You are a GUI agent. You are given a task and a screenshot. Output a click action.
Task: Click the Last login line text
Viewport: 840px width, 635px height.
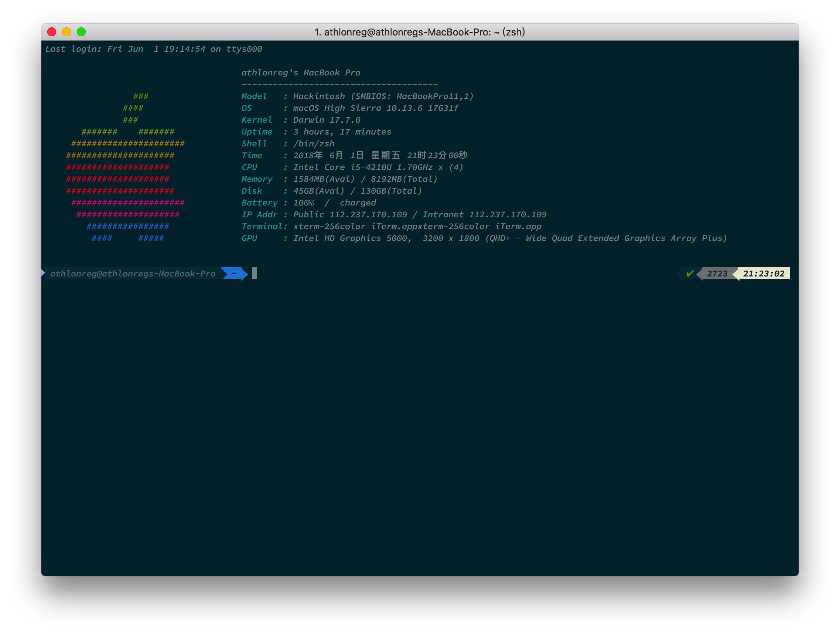coord(153,49)
